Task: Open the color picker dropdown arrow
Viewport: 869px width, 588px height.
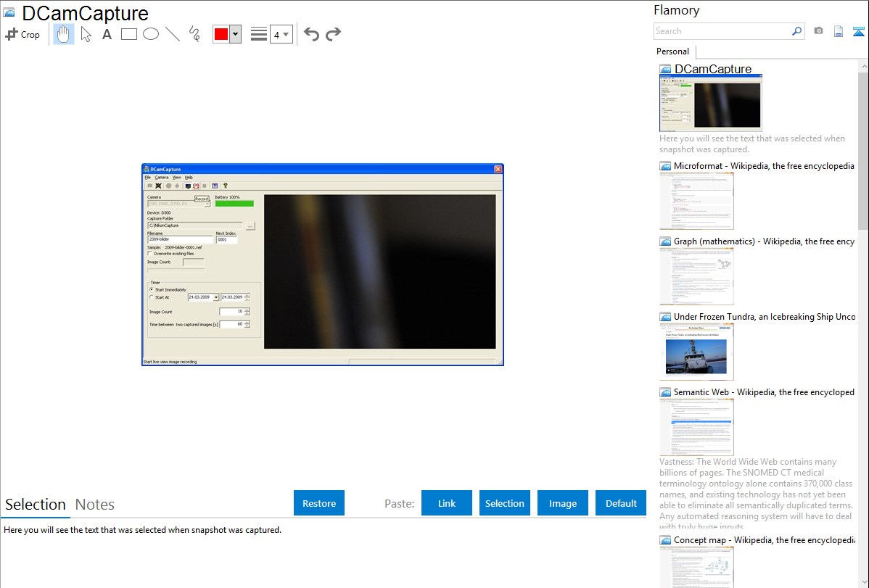Action: [x=236, y=34]
